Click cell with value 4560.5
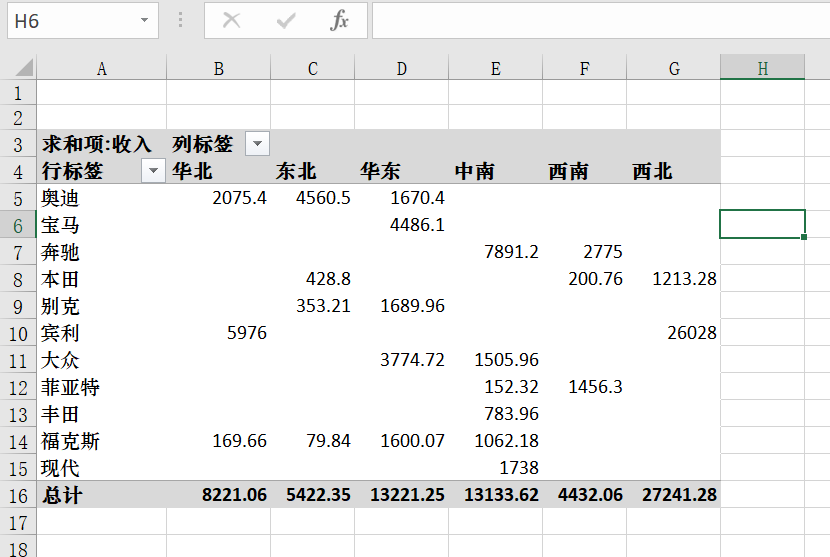Image resolution: width=830 pixels, height=557 pixels. (x=313, y=198)
